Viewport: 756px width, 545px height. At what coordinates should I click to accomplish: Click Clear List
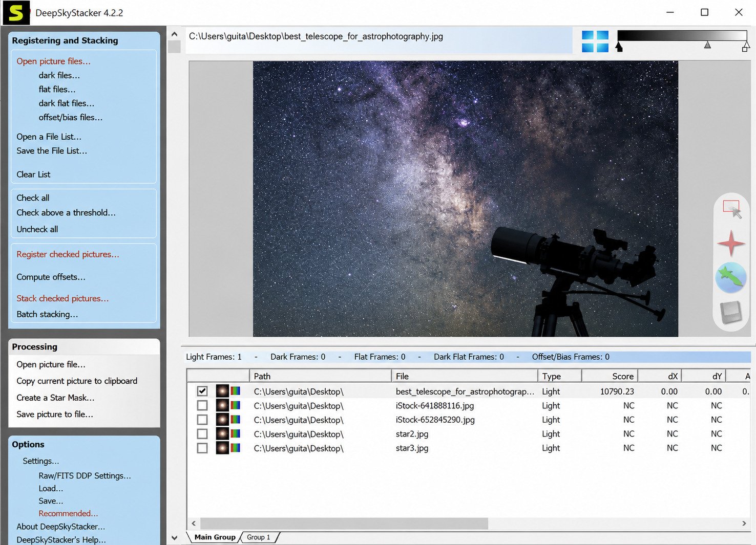click(x=33, y=175)
